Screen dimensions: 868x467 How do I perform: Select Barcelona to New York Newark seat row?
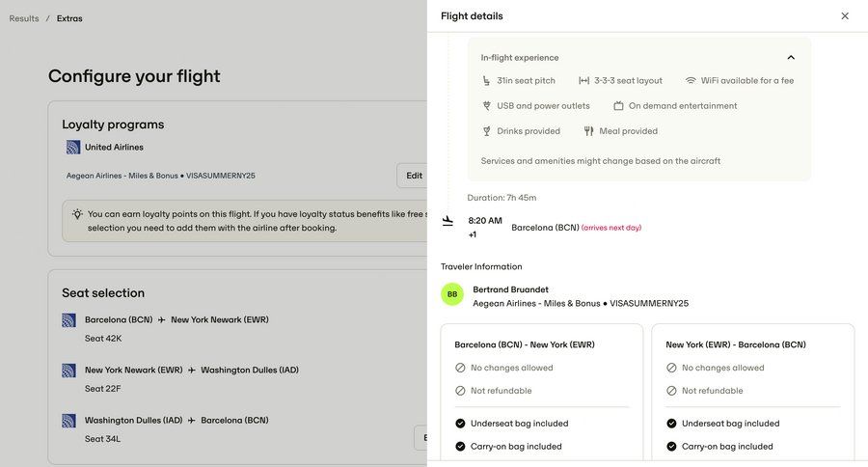click(176, 328)
